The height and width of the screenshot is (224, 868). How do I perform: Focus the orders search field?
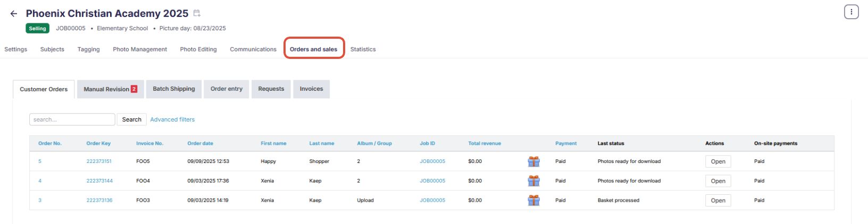(72, 119)
